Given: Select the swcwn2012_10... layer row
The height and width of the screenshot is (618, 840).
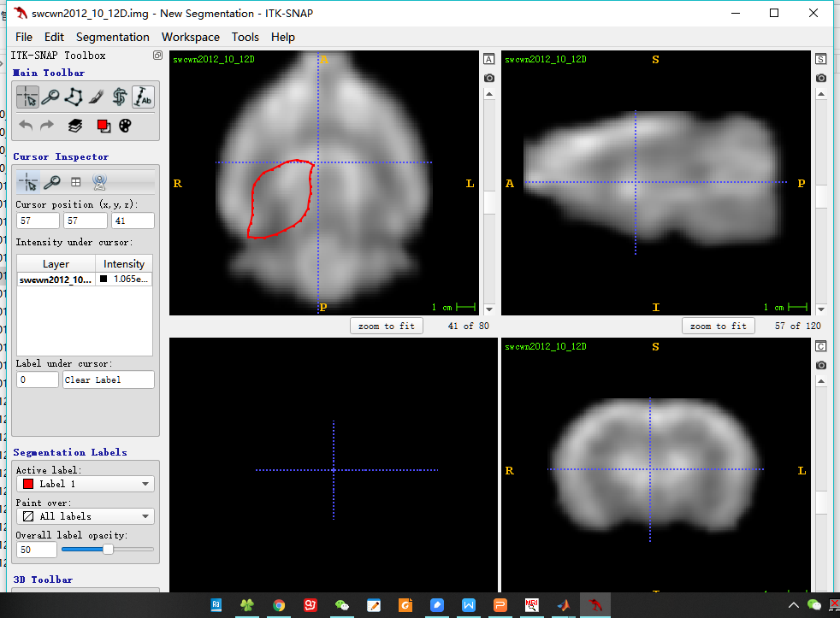Looking at the screenshot, I should [x=85, y=279].
